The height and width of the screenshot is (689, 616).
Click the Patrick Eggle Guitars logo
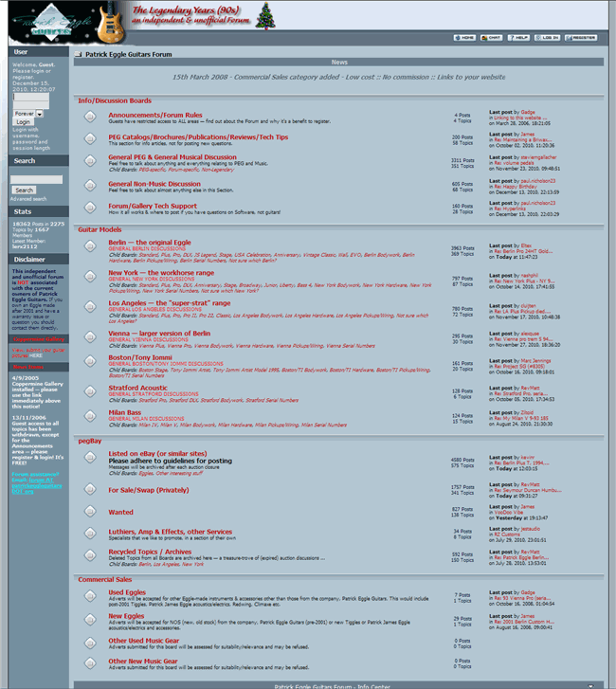(52, 23)
